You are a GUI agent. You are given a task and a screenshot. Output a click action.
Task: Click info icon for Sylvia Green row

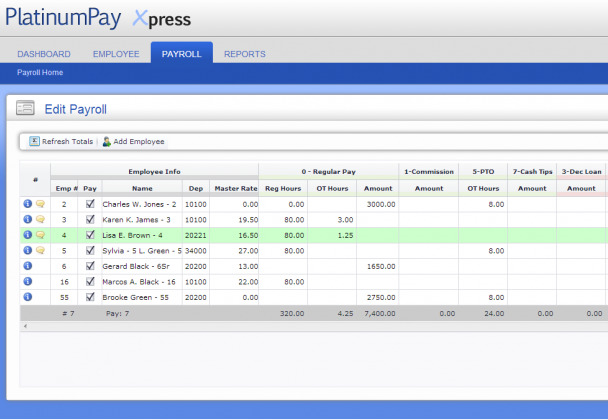pos(28,250)
